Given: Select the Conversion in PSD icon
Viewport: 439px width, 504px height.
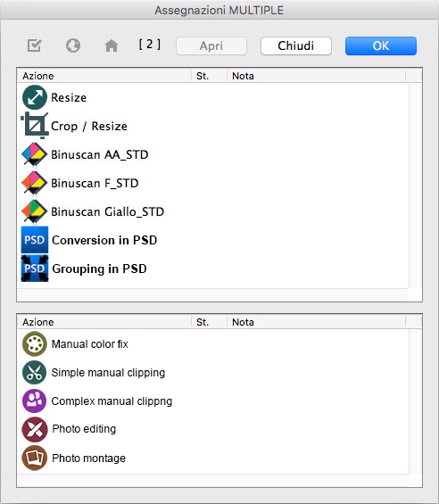Looking at the screenshot, I should click(35, 240).
